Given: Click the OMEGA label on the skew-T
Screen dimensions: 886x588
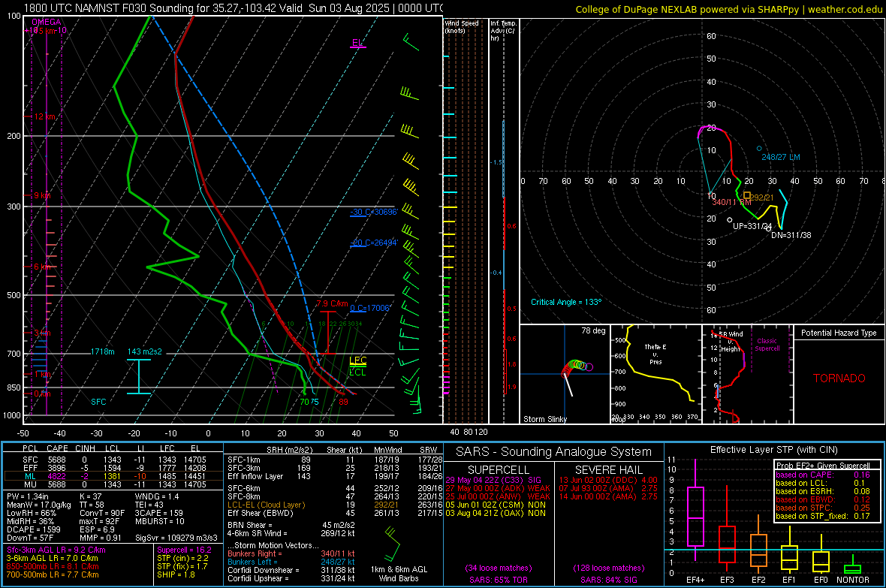Looking at the screenshot, I should click(x=47, y=22).
